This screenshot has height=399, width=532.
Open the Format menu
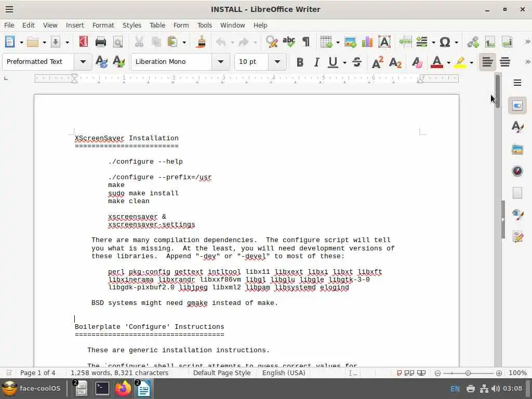[x=103, y=25]
